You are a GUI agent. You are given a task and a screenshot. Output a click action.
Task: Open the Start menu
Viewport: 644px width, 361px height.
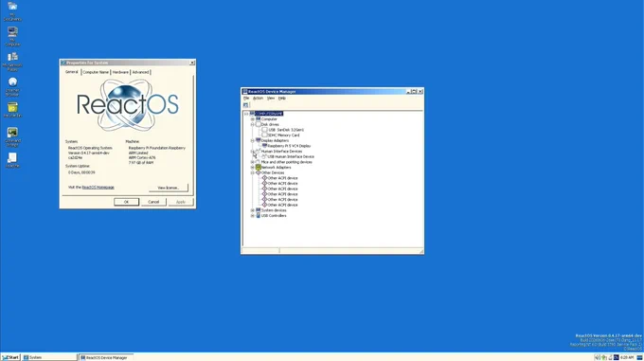[x=10, y=357]
